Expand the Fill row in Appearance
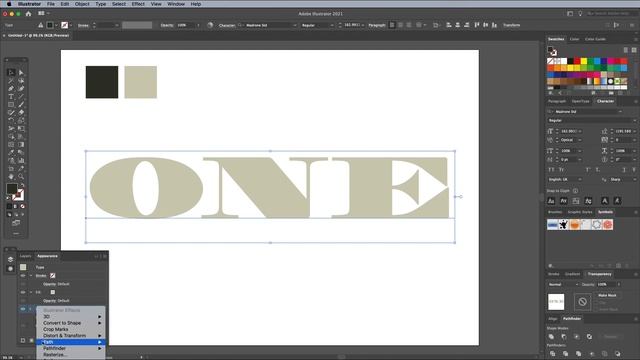 (x=31, y=292)
